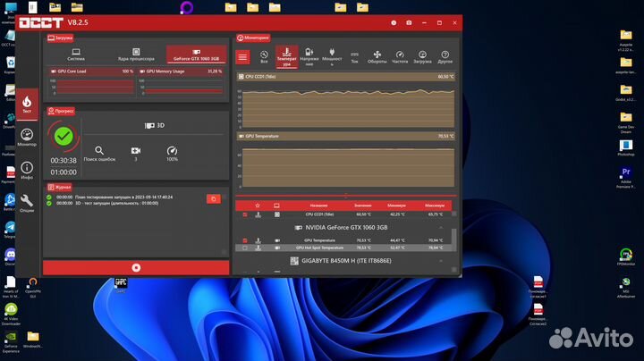Click the graph icon in GPU Temperature row
Screen dimensions: 644x361
click(258, 240)
